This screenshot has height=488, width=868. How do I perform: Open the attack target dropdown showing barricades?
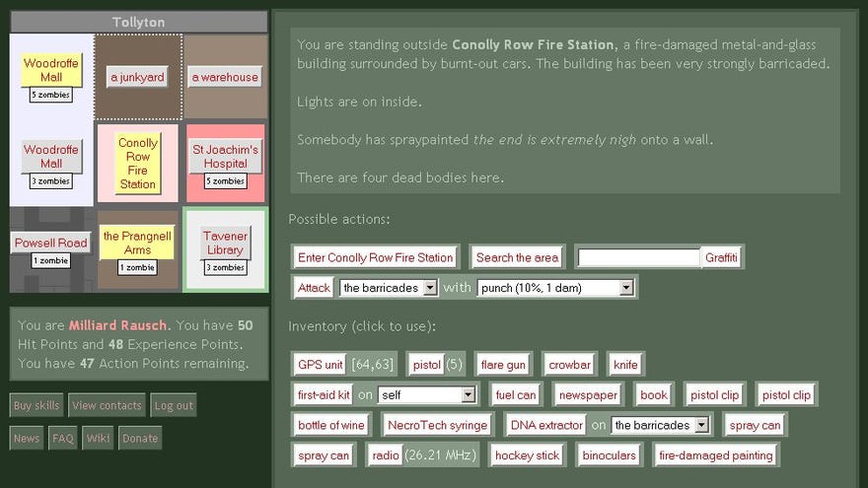(388, 288)
